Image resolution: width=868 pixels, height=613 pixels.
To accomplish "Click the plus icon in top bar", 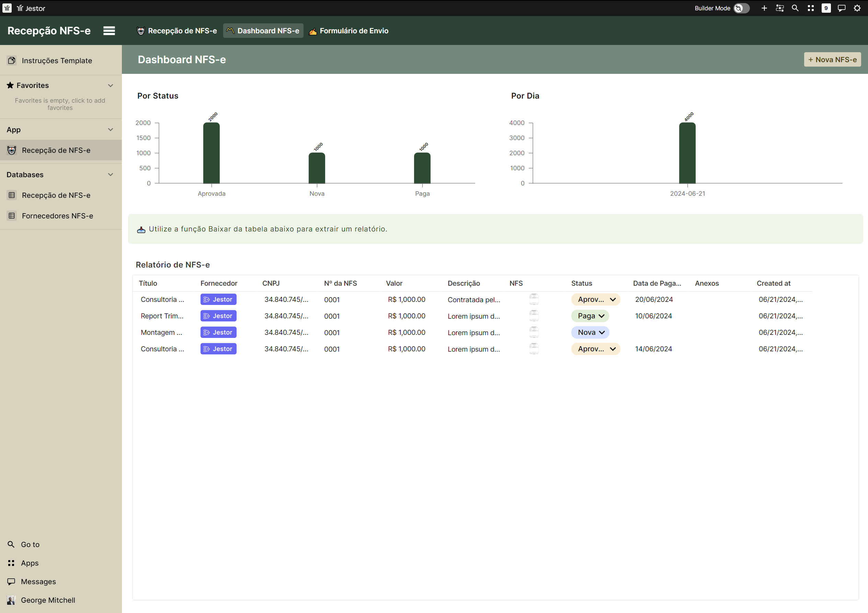I will [x=764, y=8].
